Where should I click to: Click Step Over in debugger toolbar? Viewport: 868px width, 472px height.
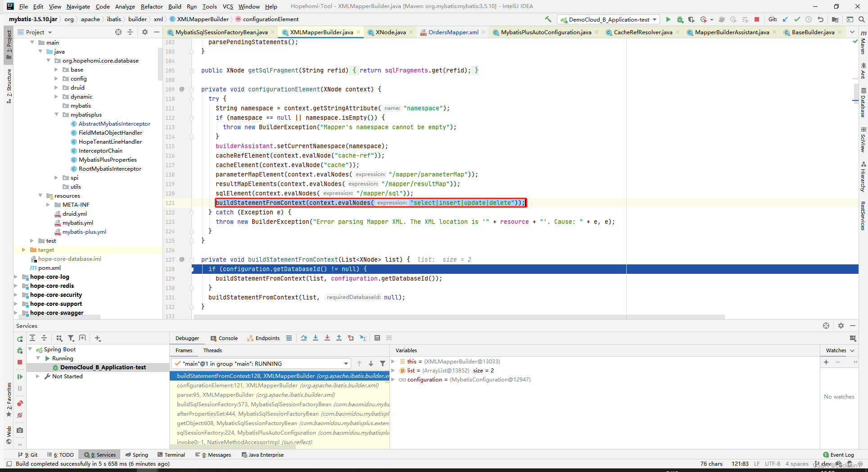304,338
